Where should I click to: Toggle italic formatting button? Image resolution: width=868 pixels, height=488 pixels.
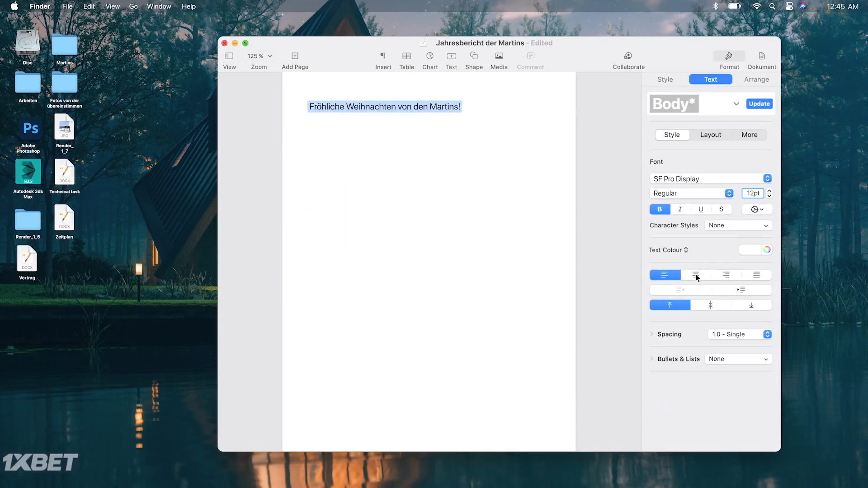(680, 209)
